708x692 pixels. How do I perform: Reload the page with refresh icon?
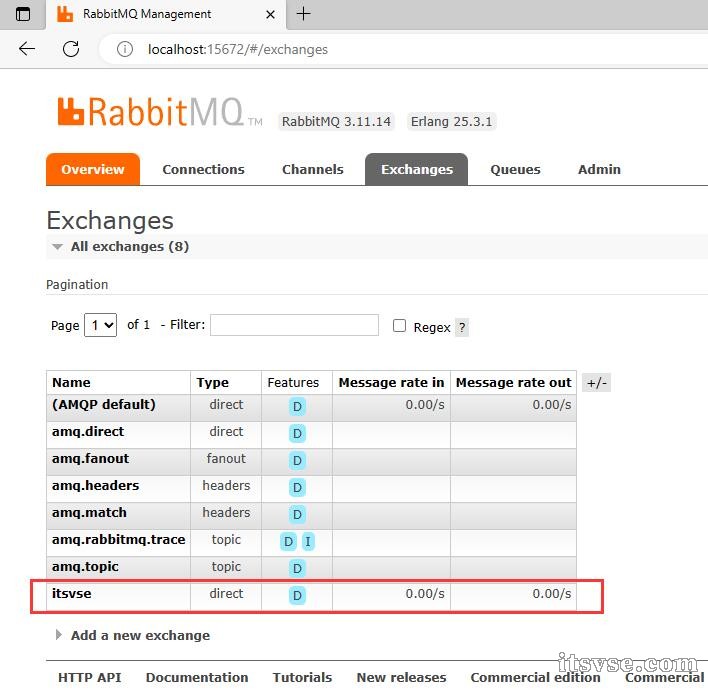(x=71, y=49)
